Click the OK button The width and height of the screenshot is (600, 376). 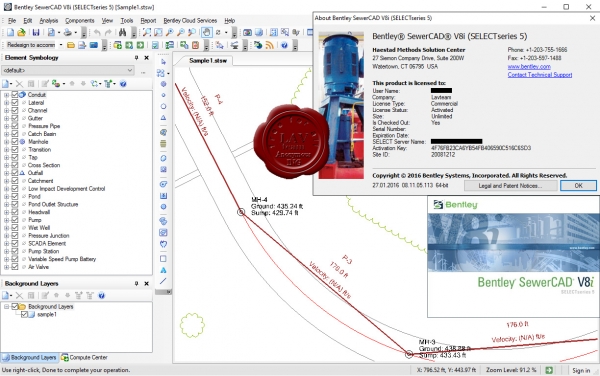coord(578,186)
